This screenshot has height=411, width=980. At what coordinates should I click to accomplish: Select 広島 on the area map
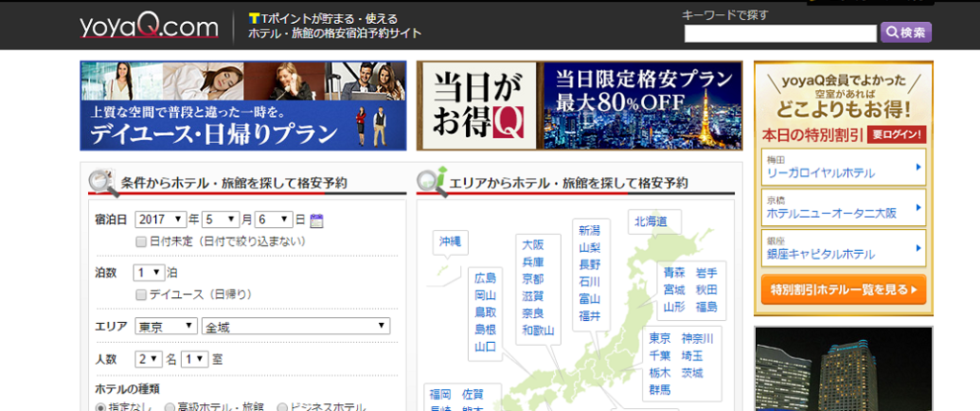tap(485, 279)
